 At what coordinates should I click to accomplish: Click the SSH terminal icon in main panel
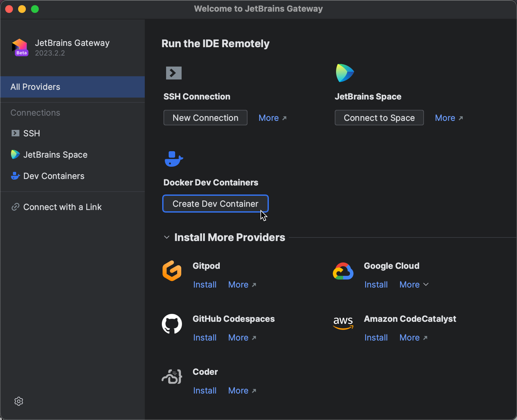pyautogui.click(x=174, y=73)
